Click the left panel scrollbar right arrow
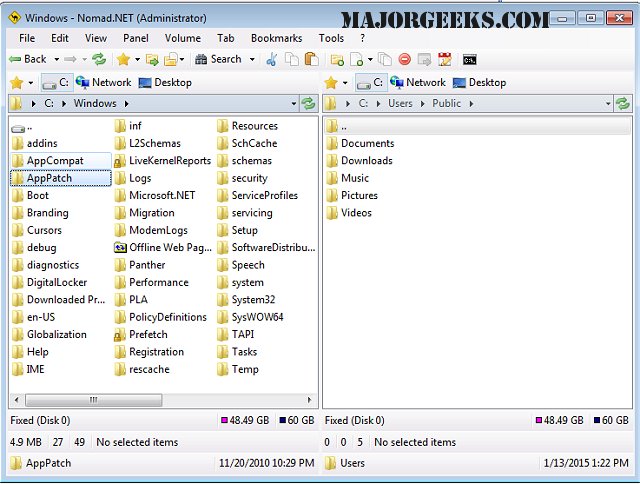The image size is (640, 484). pyautogui.click(x=309, y=400)
